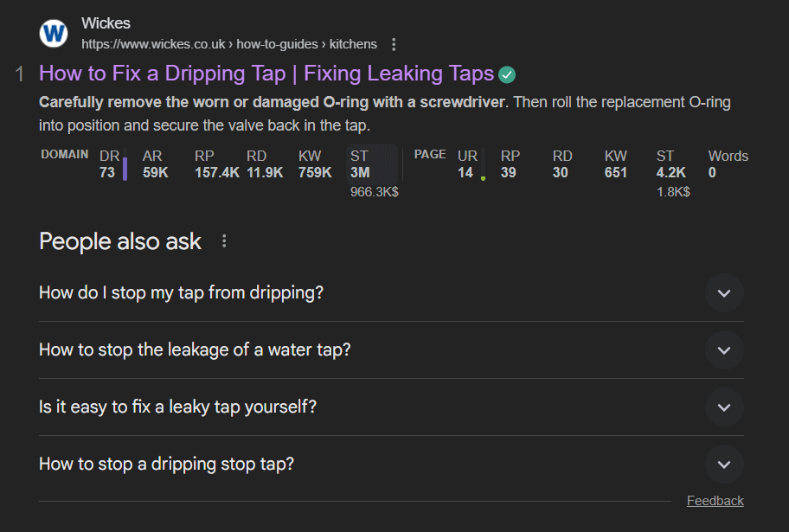789x532 pixels.
Task: Select the Words 0 metric indicator
Action: click(727, 164)
